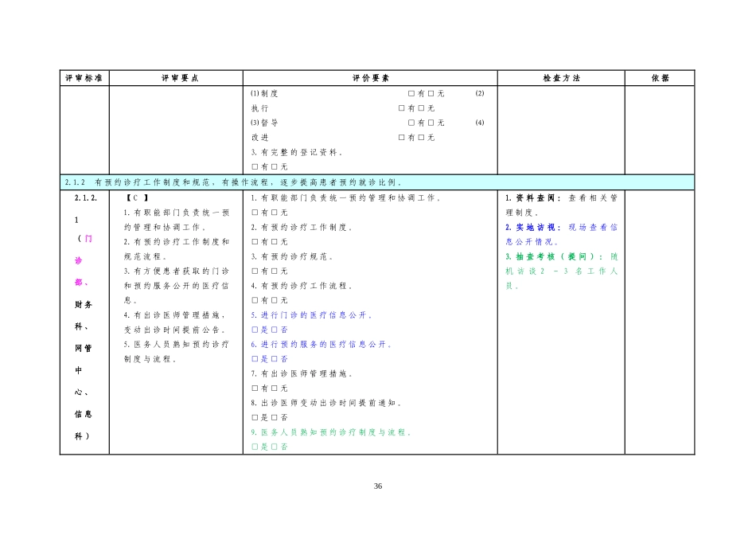Select the 检查方法 column header
The width and height of the screenshot is (756, 535).
pos(561,78)
